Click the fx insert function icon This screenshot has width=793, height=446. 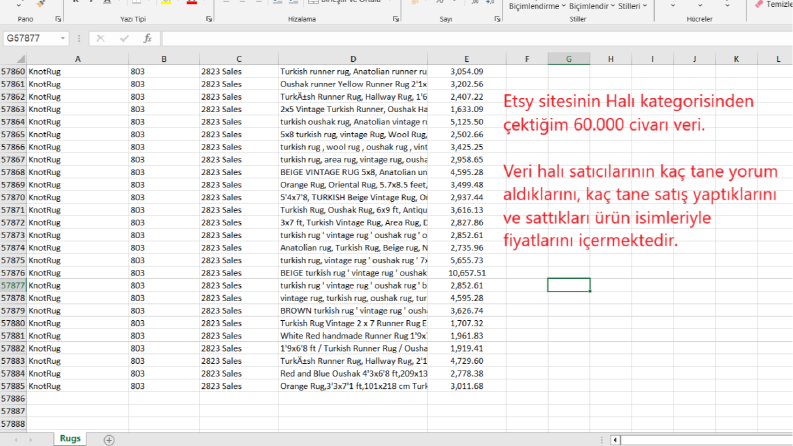point(147,38)
